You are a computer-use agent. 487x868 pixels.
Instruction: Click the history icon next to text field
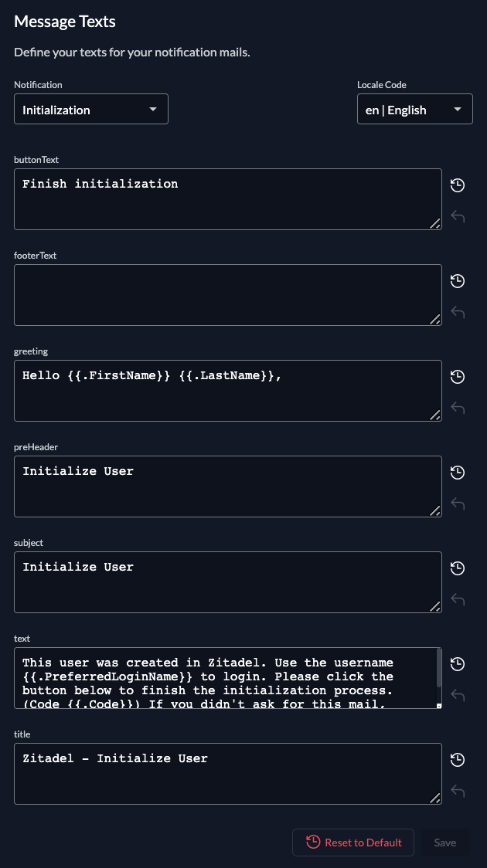click(x=458, y=664)
